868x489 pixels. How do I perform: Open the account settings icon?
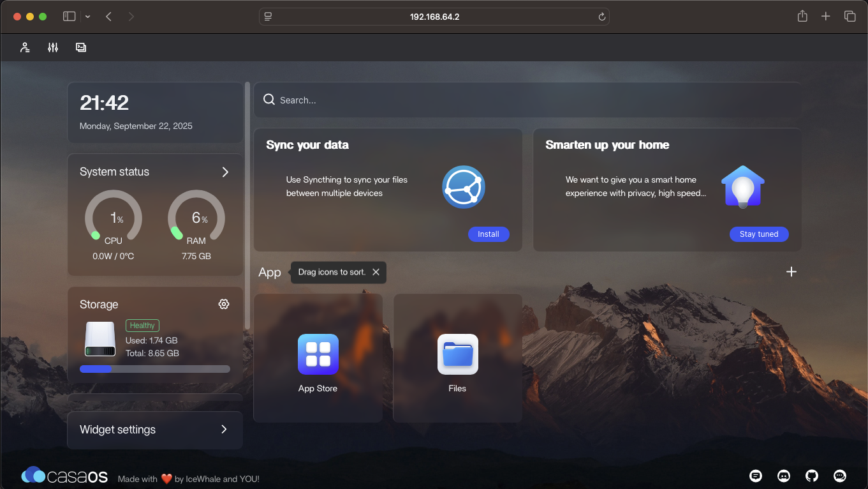(x=25, y=47)
